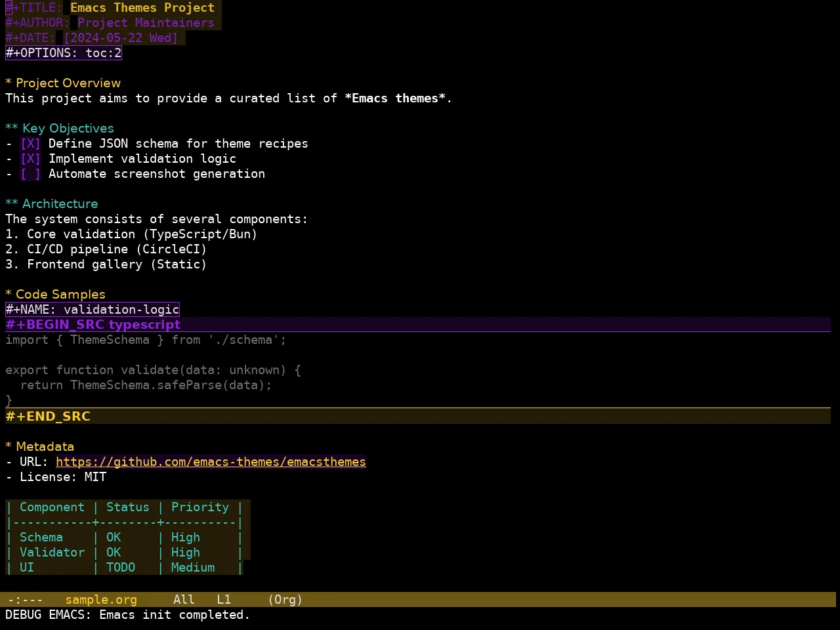Click the All buffer position indicator
Screen dimensions: 840x630
[184, 600]
